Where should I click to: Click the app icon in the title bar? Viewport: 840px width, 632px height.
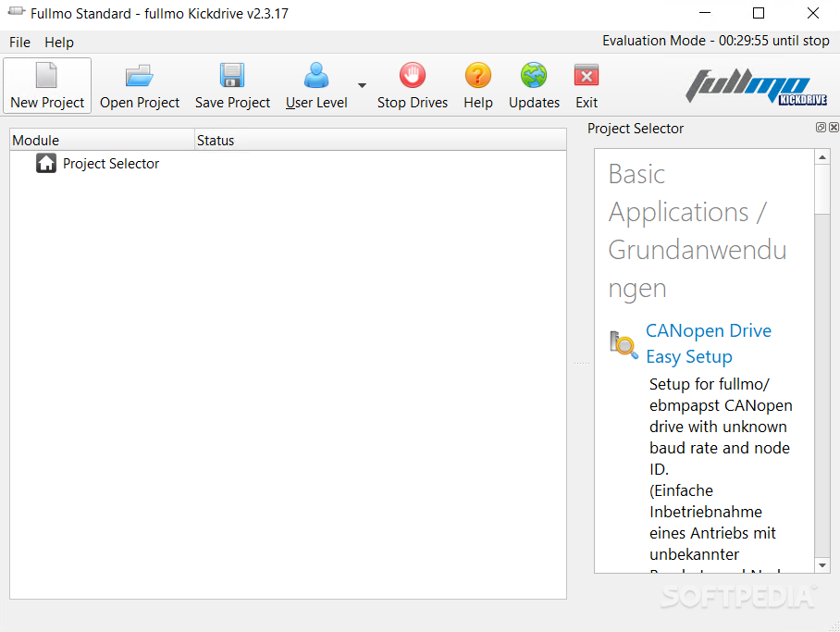click(17, 11)
